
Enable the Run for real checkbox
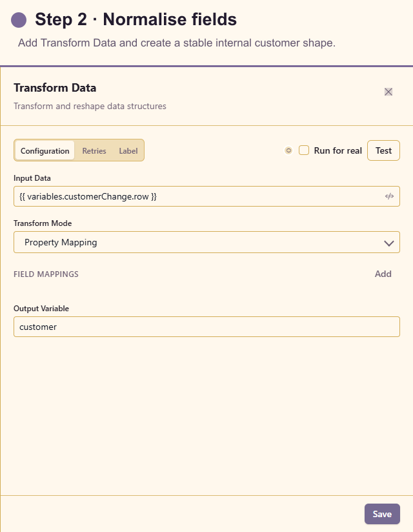pos(304,150)
